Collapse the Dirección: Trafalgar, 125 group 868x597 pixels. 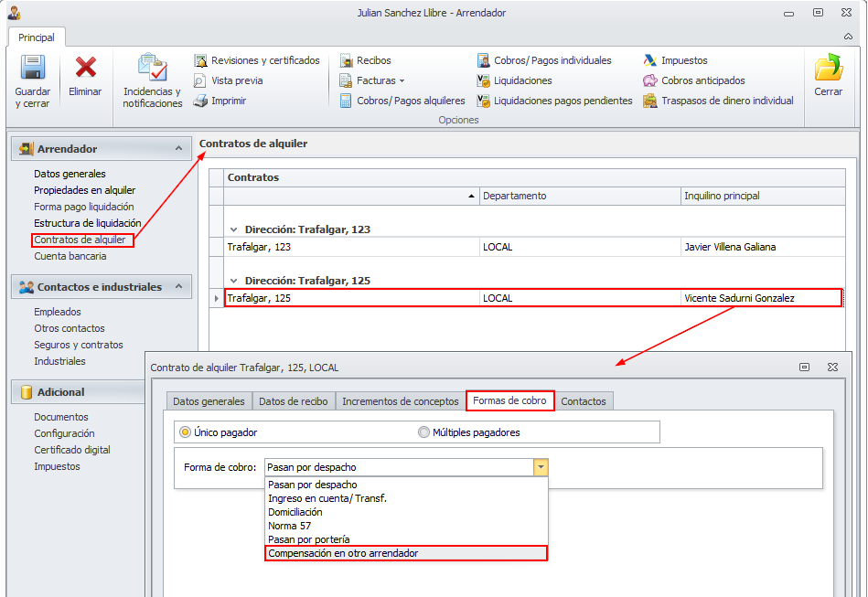point(233,281)
